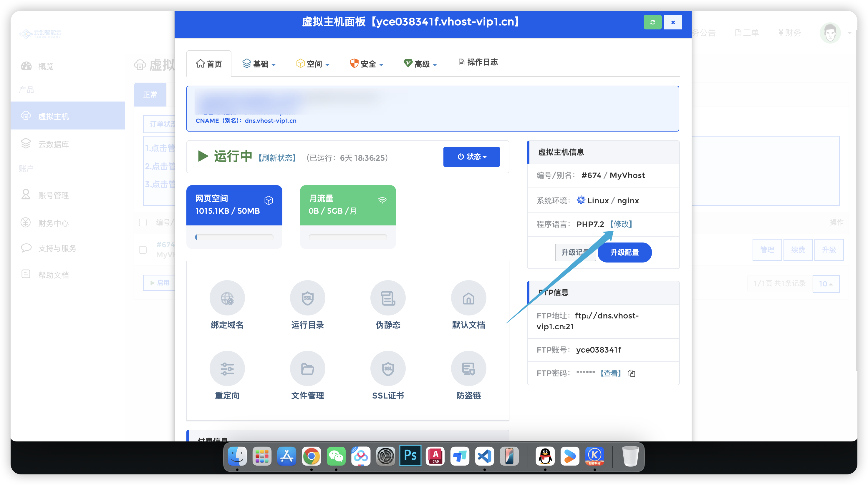Viewport: 868px width, 485px height.
Task: Open AutoCAD from the dock
Action: 435,456
